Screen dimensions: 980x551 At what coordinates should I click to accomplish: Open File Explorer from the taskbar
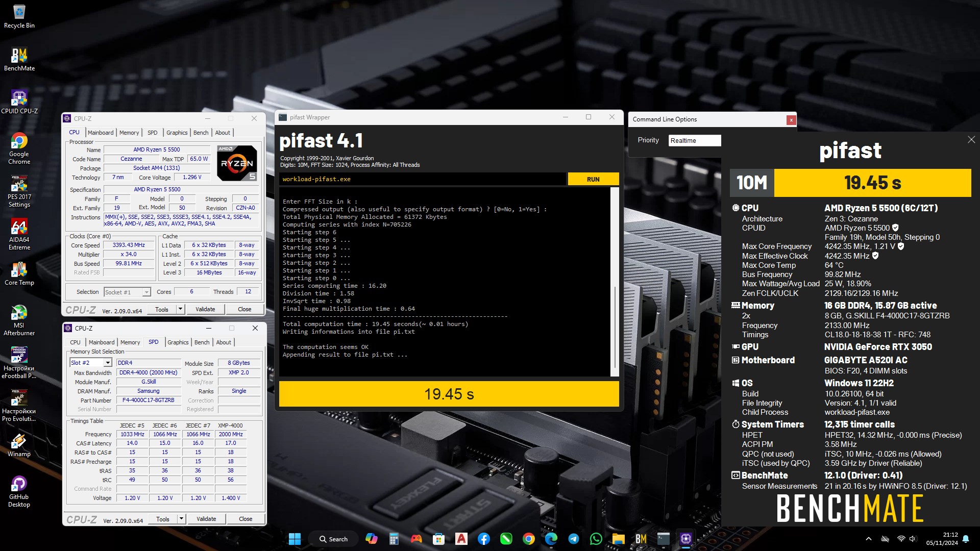[618, 539]
